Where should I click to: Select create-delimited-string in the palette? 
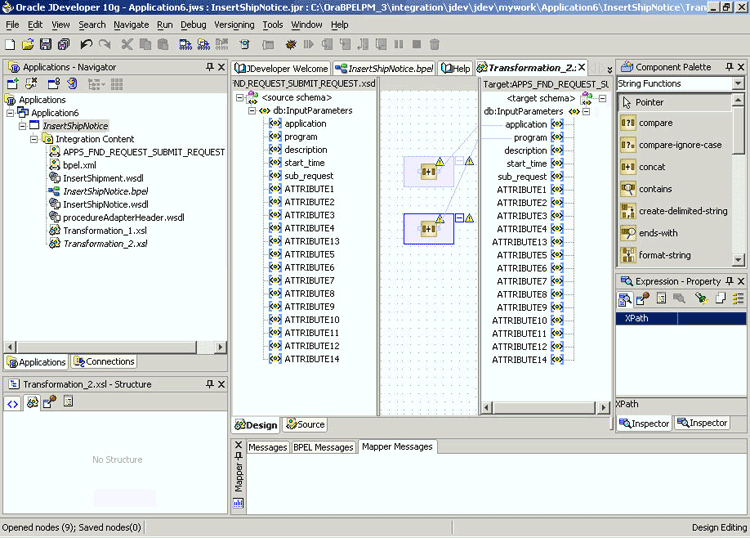coord(674,211)
